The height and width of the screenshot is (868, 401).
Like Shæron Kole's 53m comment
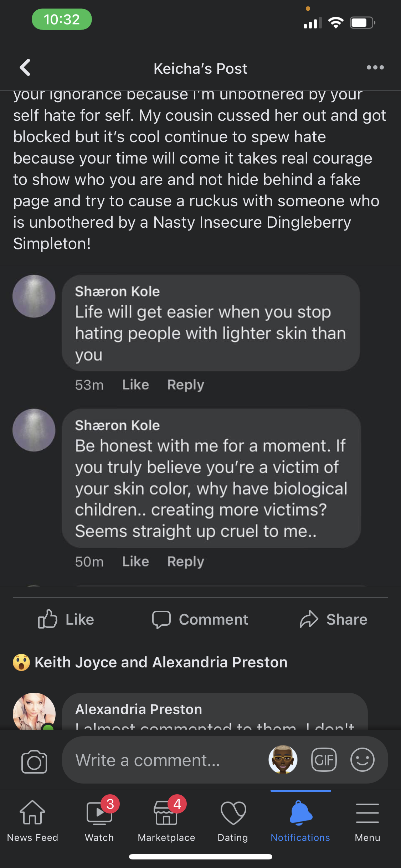click(x=135, y=385)
